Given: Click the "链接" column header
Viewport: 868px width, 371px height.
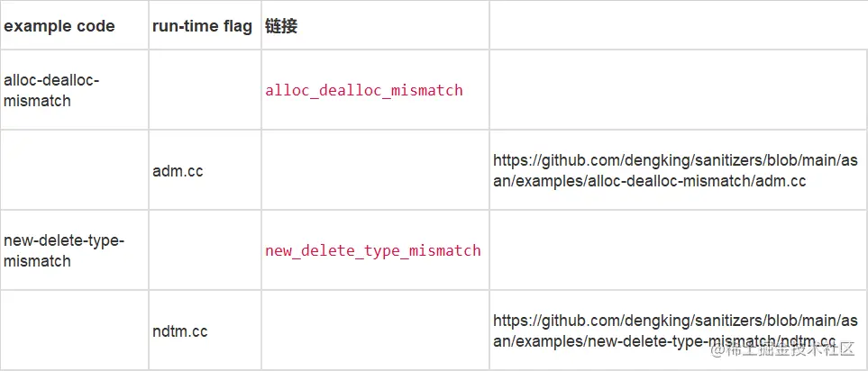Looking at the screenshot, I should 281,26.
